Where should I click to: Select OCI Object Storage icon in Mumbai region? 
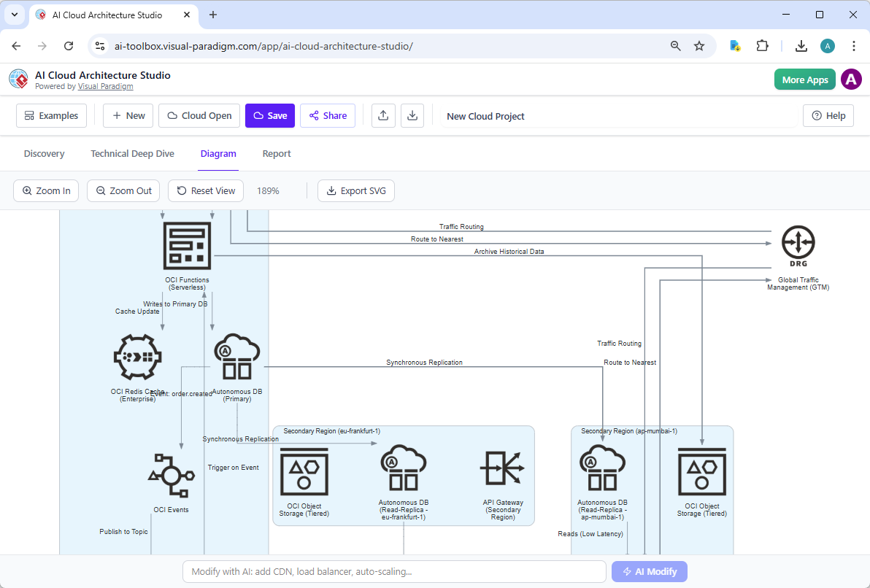pyautogui.click(x=701, y=471)
